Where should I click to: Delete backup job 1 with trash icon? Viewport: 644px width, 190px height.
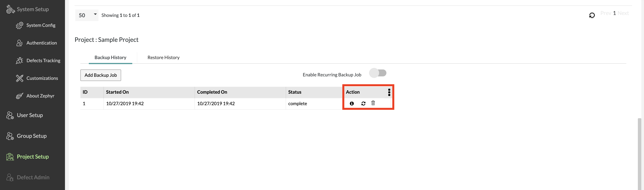point(373,103)
